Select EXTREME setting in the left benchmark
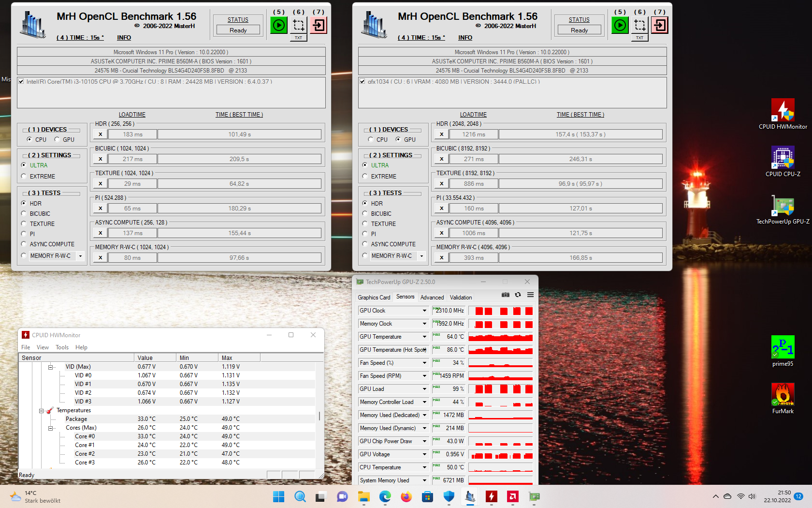Viewport: 812px width, 508px height. coord(24,176)
